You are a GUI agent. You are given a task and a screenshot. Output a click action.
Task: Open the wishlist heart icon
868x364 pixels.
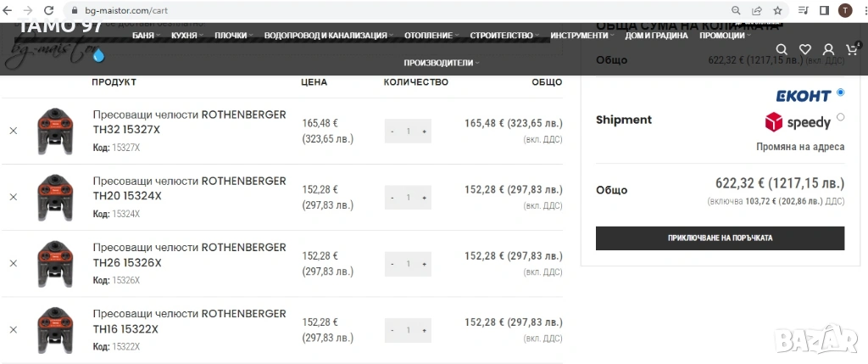coord(805,50)
